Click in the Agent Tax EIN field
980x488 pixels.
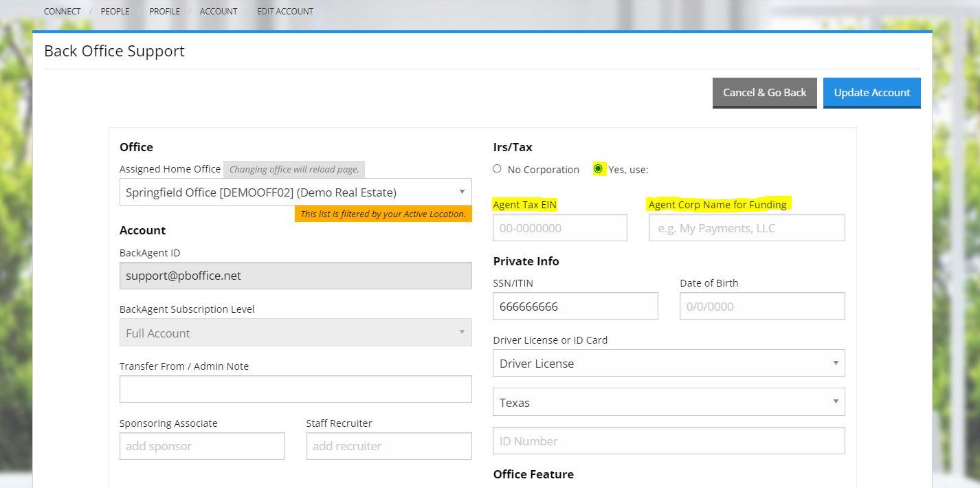559,228
